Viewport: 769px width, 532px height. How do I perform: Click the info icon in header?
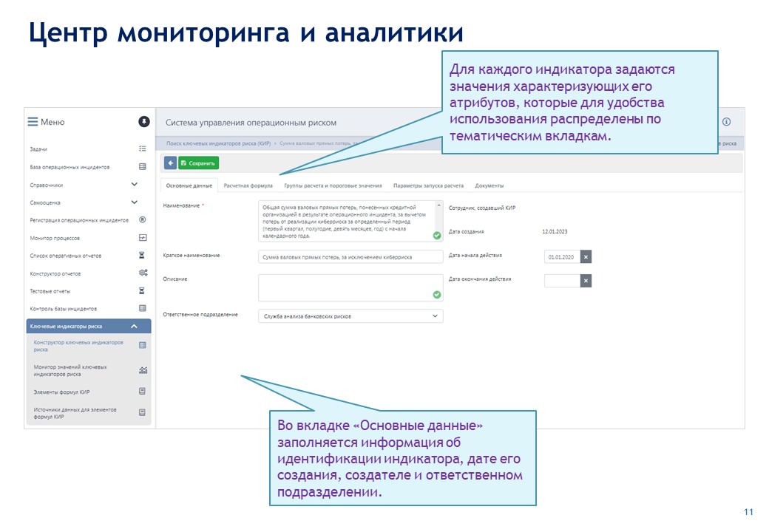[727, 121]
